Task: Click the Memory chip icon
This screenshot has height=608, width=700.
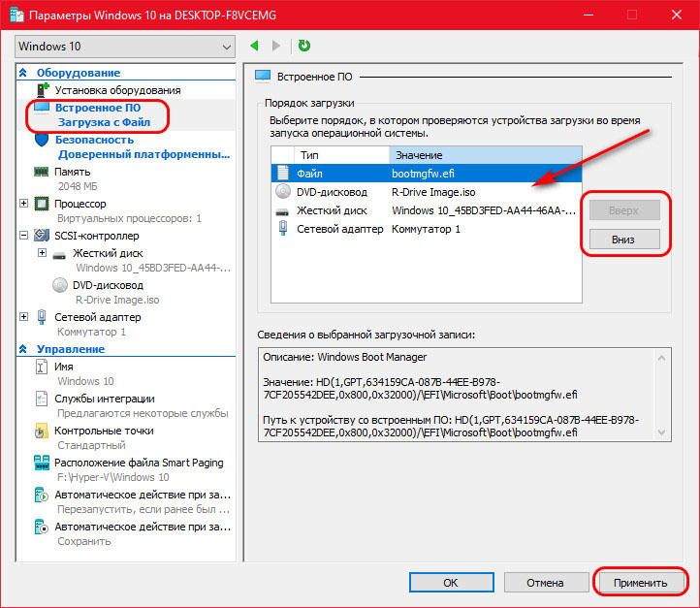Action: pos(42,172)
